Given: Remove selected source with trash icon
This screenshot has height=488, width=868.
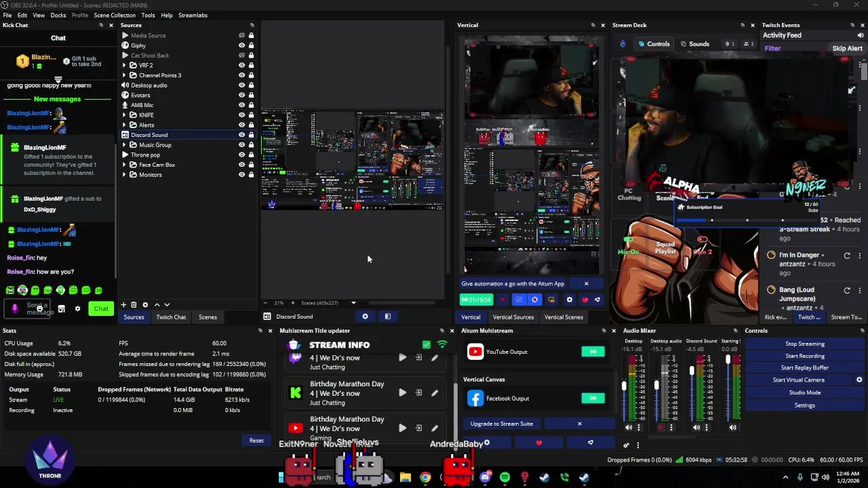Looking at the screenshot, I should [x=134, y=305].
